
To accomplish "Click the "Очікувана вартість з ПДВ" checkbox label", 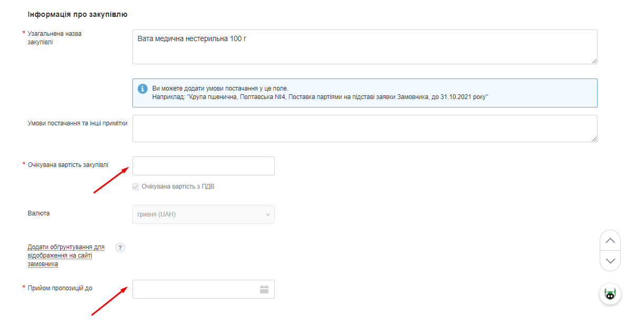I will (x=178, y=186).
